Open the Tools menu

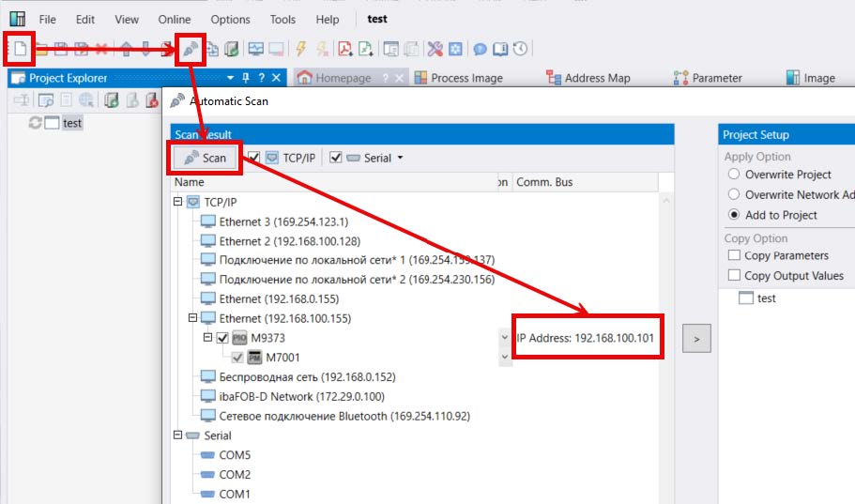tap(282, 19)
